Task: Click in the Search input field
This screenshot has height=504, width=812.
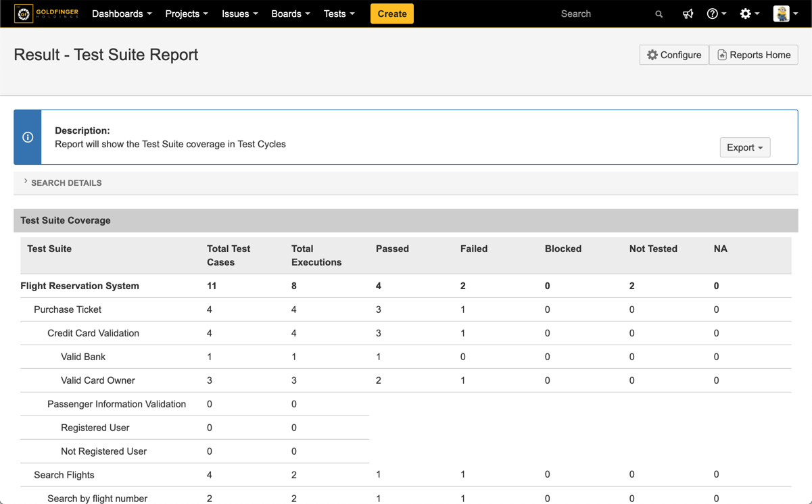Action: coord(602,14)
